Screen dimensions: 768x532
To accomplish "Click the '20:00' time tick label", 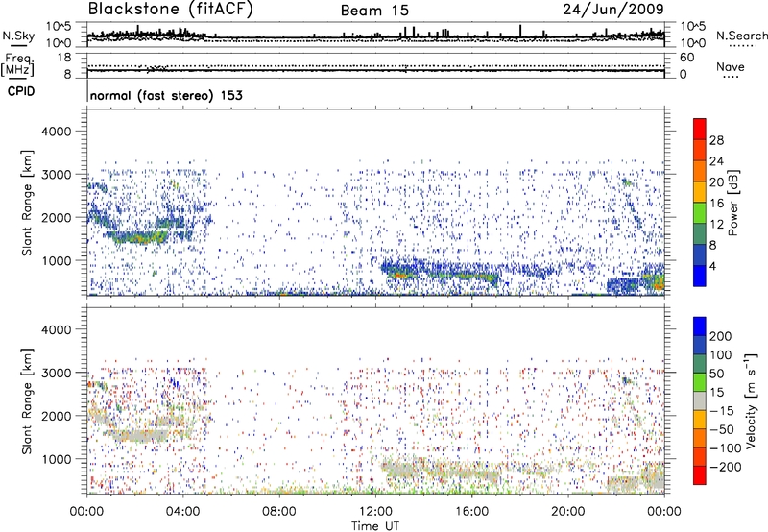I will coord(568,512).
